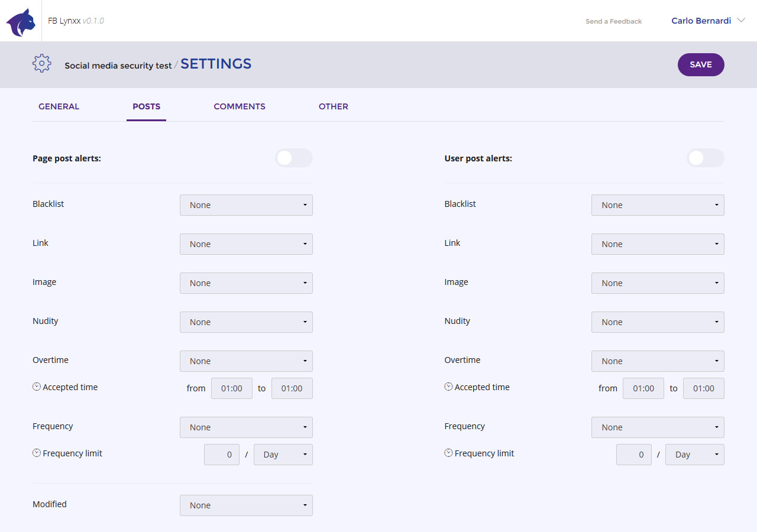Screen dimensions: 757x532
Task: Click the clock icon beside Page Accepted time
Action: coord(37,387)
